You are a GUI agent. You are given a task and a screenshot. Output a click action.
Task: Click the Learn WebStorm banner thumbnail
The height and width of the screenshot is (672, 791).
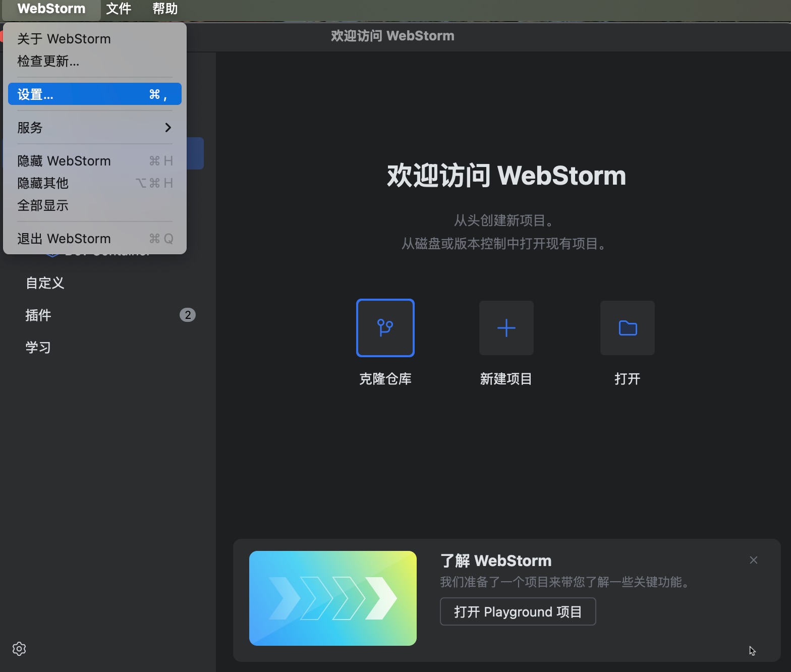tap(332, 598)
